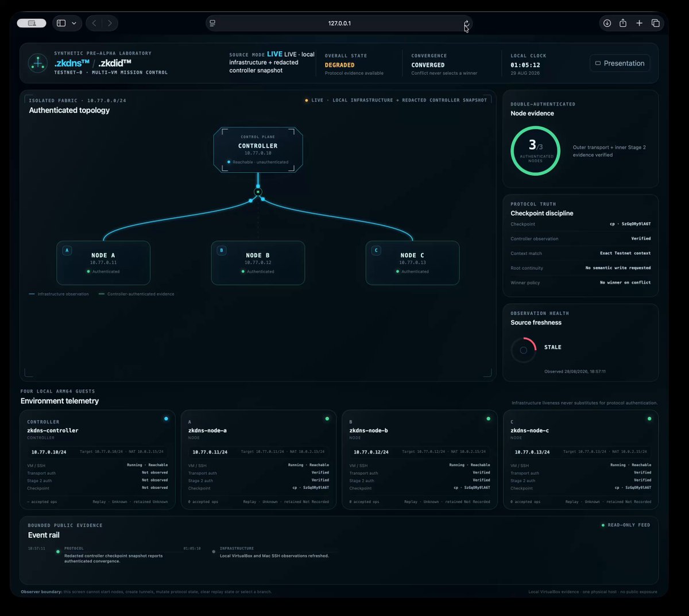Click the 'No winner on conflict' value
The width and height of the screenshot is (689, 616).
625,282
